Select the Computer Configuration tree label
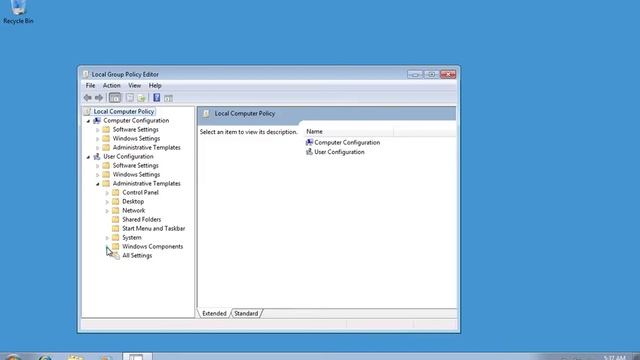The image size is (640, 360). click(136, 121)
